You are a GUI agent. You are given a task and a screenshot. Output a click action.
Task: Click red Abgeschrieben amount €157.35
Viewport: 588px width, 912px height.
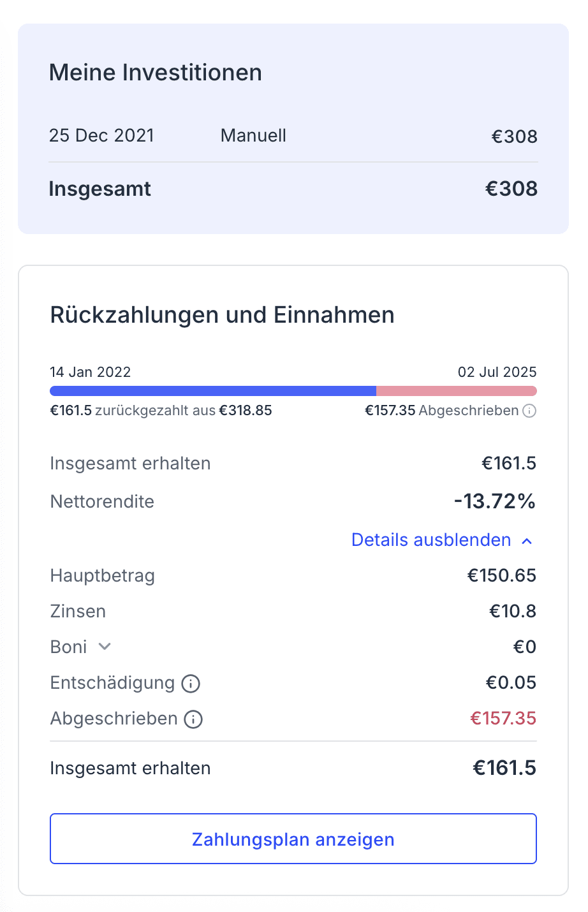click(x=503, y=719)
